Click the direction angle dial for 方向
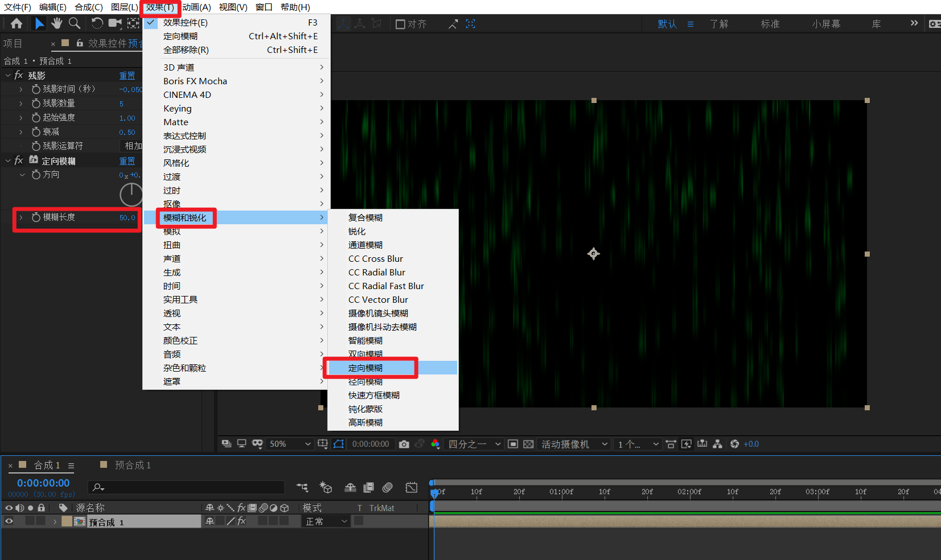Viewport: 941px width, 560px height. [131, 195]
